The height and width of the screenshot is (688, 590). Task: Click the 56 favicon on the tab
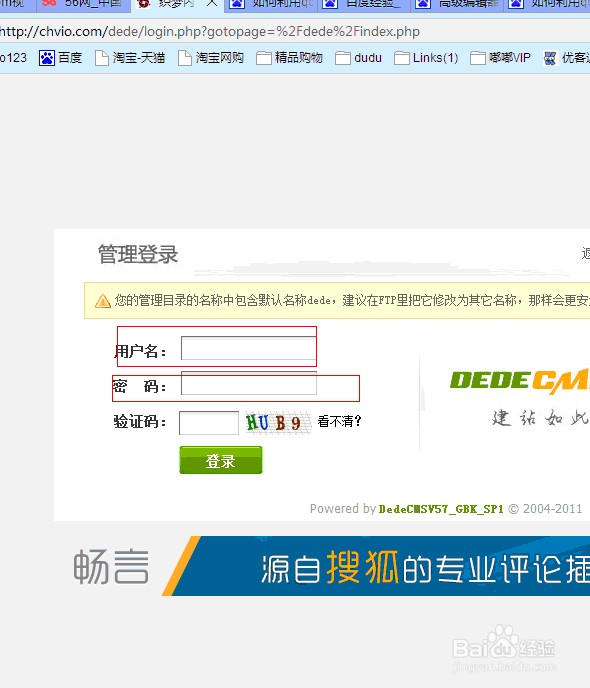[49, 3]
